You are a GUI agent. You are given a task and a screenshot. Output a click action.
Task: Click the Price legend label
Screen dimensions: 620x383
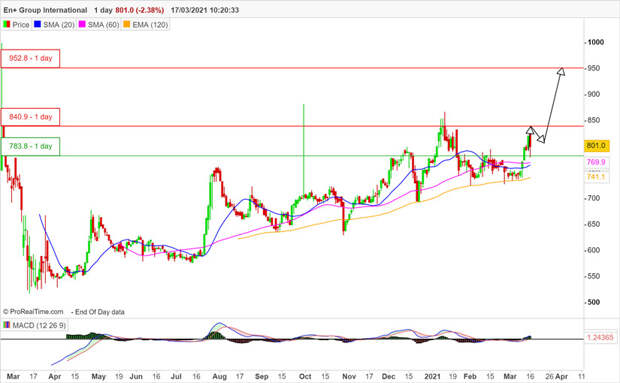point(21,25)
